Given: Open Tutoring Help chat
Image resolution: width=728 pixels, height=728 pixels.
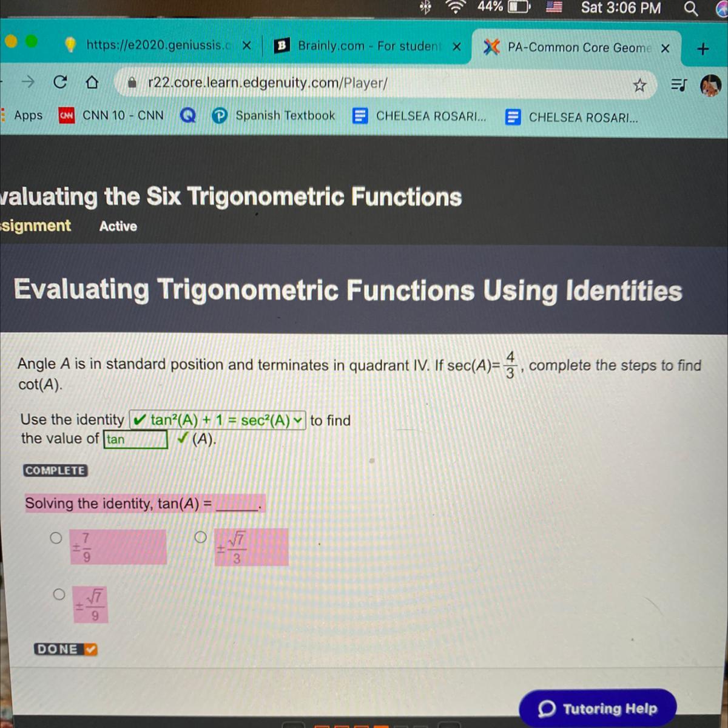Looking at the screenshot, I should [x=598, y=708].
